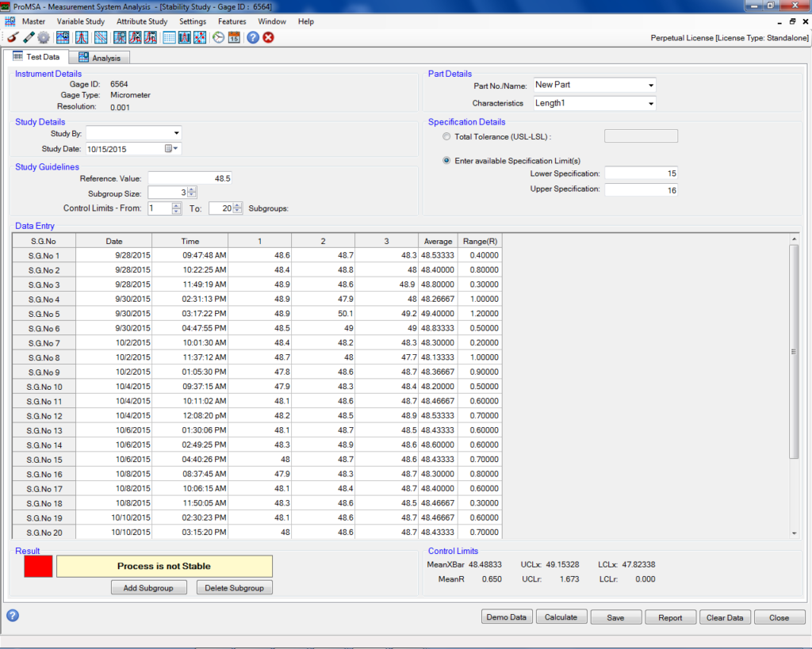Expand the Part No./Name dropdown

(651, 86)
